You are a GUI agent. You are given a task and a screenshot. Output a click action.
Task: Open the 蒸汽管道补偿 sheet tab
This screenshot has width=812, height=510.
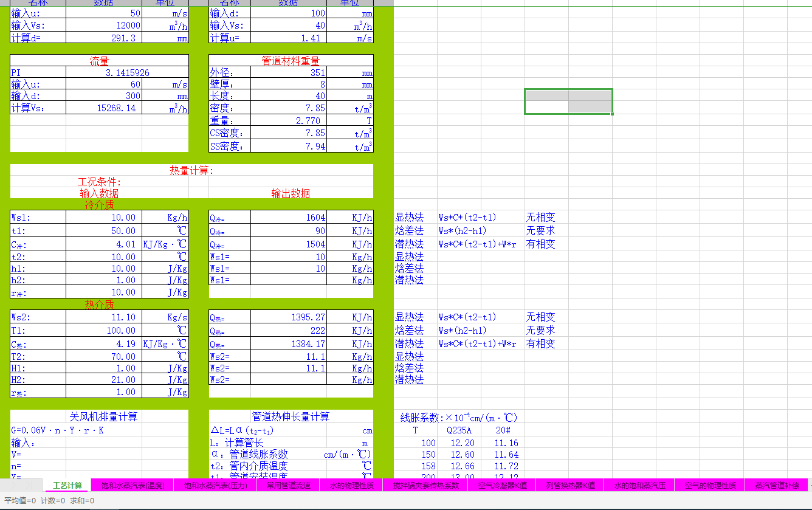click(x=776, y=485)
